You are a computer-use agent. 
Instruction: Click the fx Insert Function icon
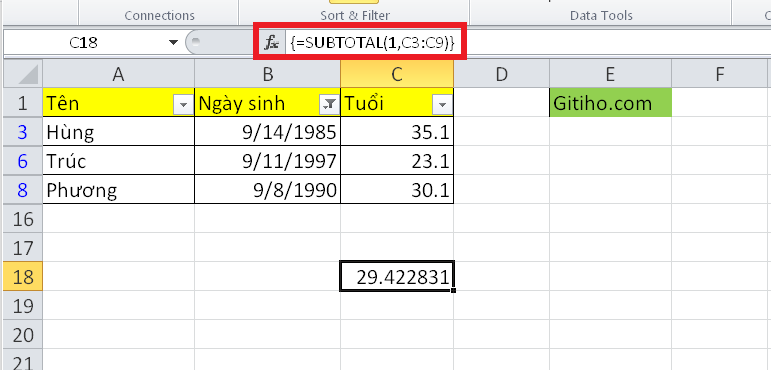tap(271, 43)
